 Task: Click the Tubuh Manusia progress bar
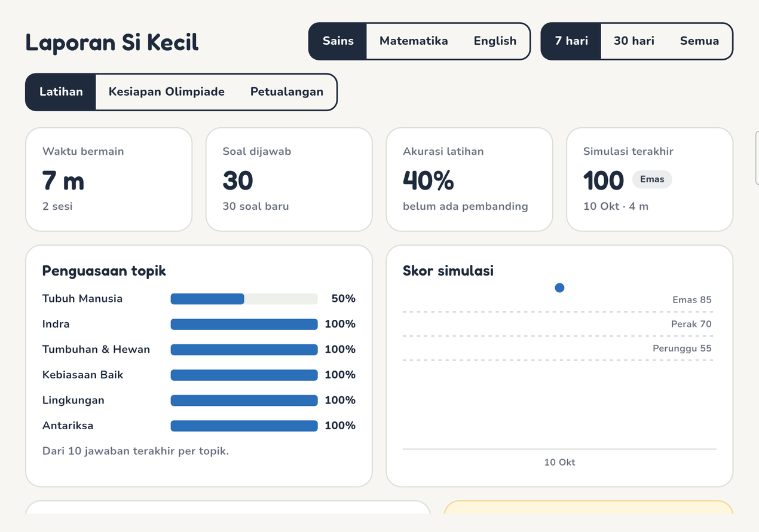[244, 299]
